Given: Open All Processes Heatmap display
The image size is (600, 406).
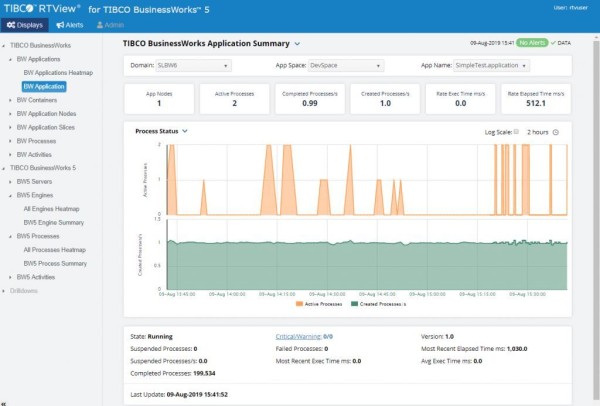Looking at the screenshot, I should coord(54,250).
